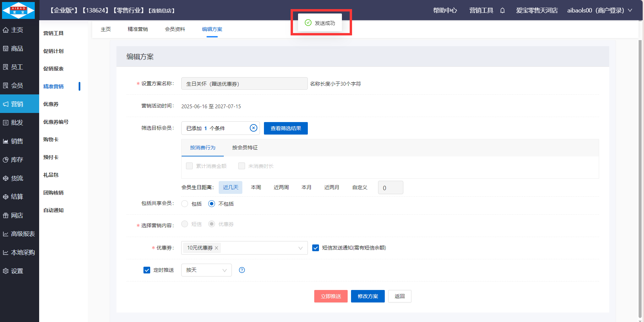This screenshot has width=644, height=322.
Task: Click the help question mark icon
Action: click(242, 270)
